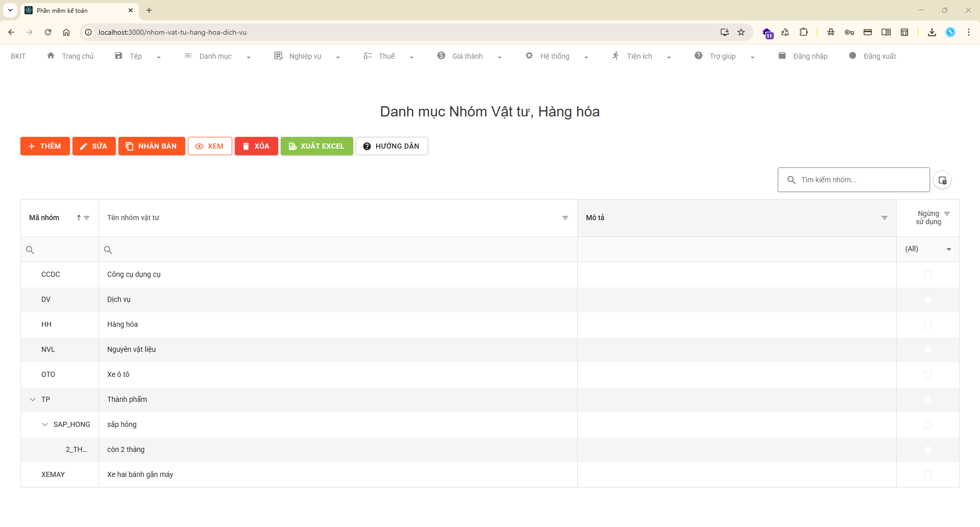Toggle Ngừng sử dụng checkbox for CCDC row

coord(928,275)
